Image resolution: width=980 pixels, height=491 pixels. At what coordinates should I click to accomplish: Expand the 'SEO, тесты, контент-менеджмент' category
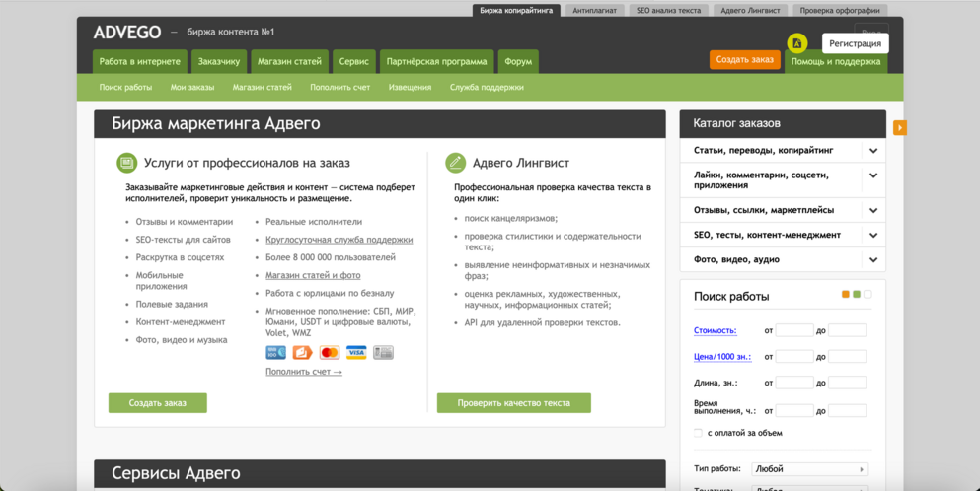coord(873,236)
